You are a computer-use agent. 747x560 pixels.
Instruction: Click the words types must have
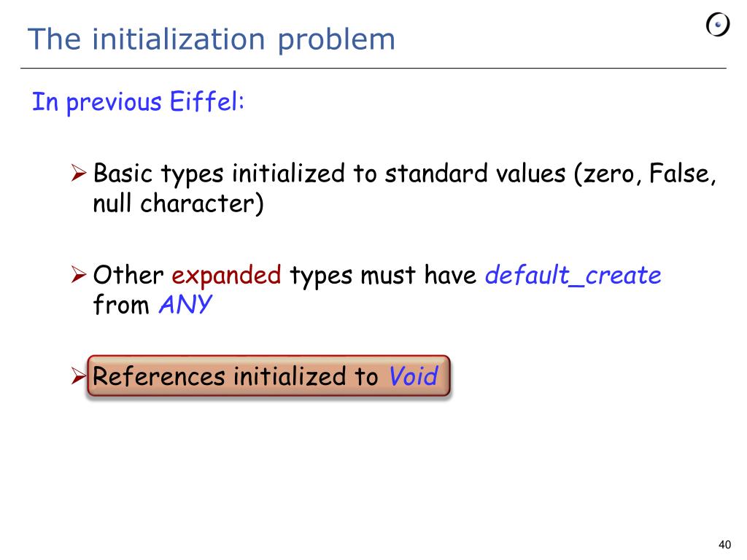(383, 276)
